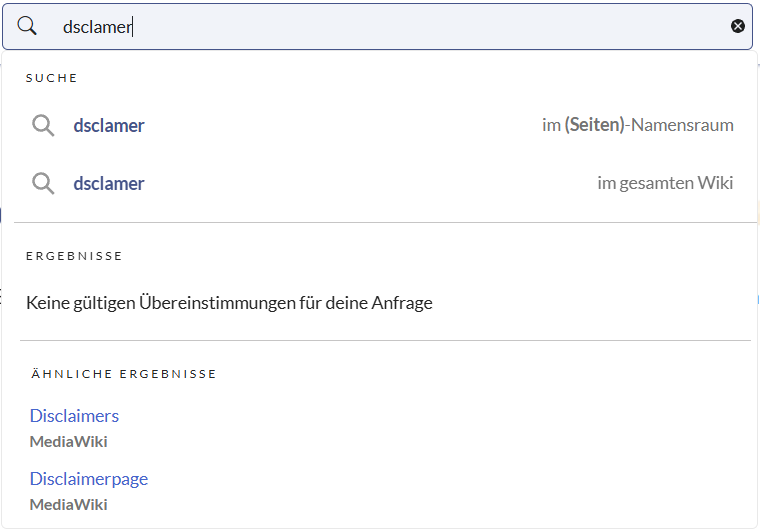Click the magnifier icon next to the (Seiten)-Namensraum suggestion
760x531 pixels.
(x=43, y=126)
